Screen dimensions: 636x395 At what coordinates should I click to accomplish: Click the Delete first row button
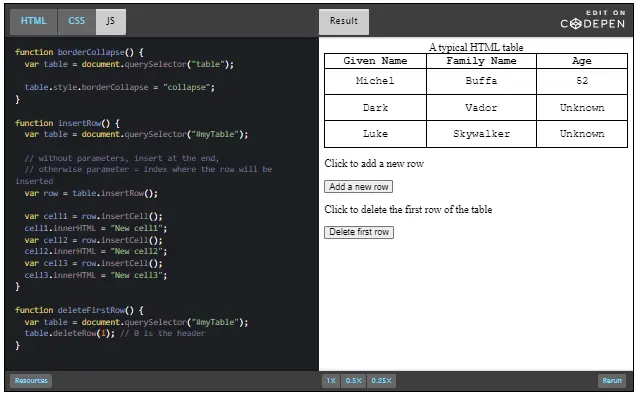click(x=359, y=232)
